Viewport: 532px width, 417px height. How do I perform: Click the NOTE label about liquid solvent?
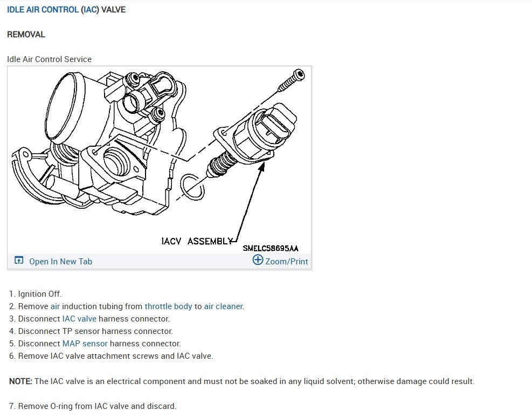coord(20,381)
